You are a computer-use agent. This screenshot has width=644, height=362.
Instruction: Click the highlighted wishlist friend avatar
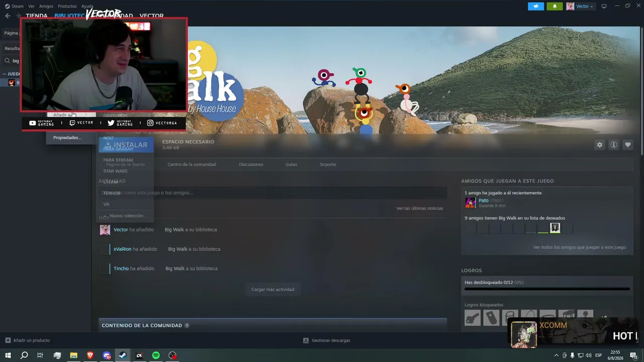555,228
